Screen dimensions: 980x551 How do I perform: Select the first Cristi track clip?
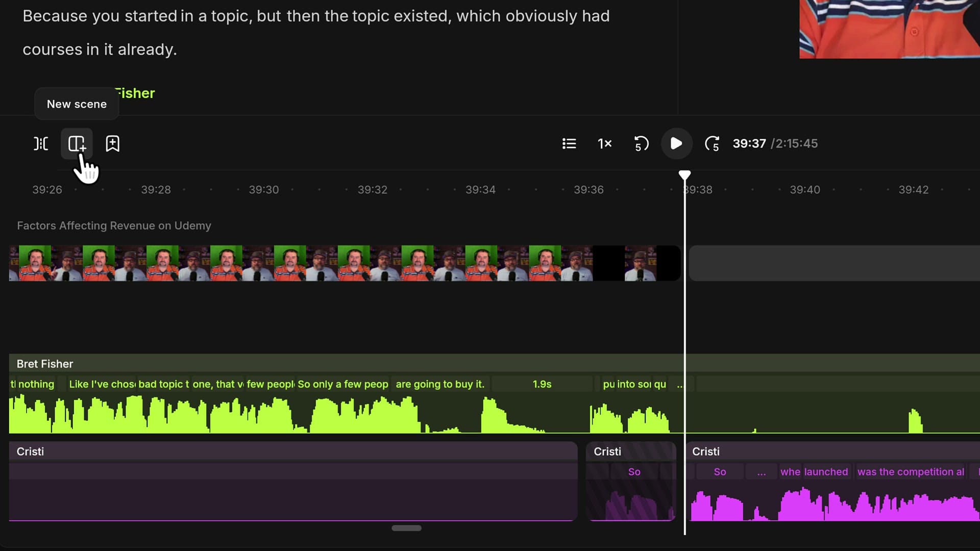click(x=293, y=481)
